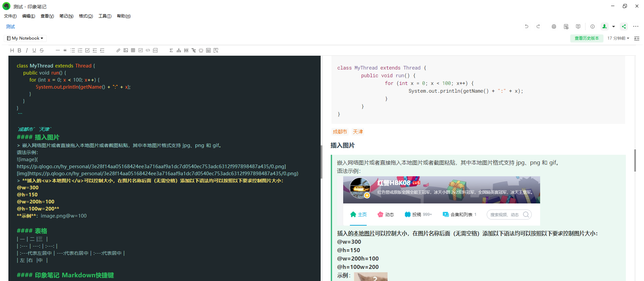Toggle italic formatting
The height and width of the screenshot is (281, 644).
(x=27, y=50)
